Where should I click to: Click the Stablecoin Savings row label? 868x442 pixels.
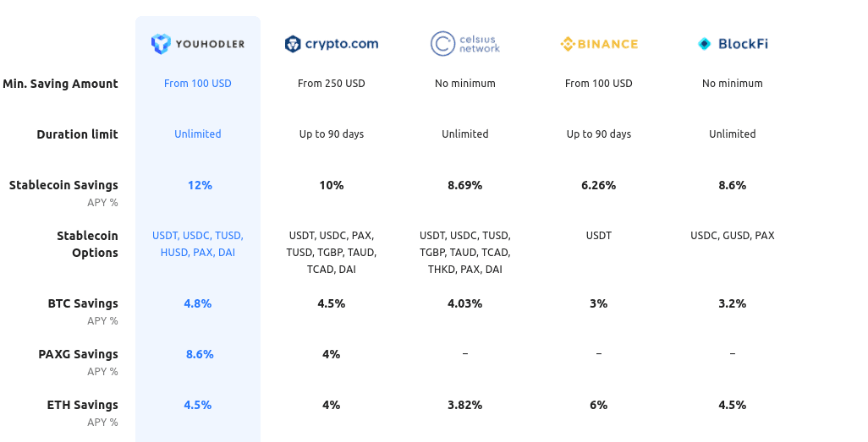tap(63, 185)
